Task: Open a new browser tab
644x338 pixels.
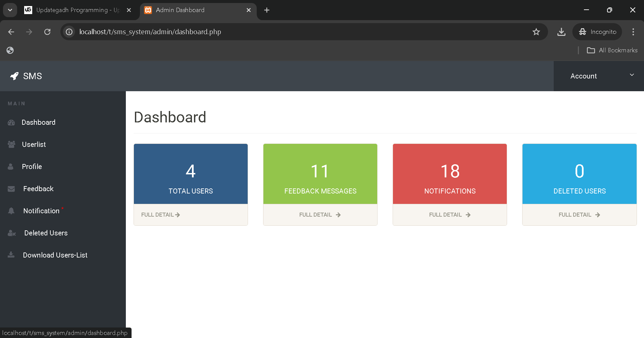Action: 267,10
